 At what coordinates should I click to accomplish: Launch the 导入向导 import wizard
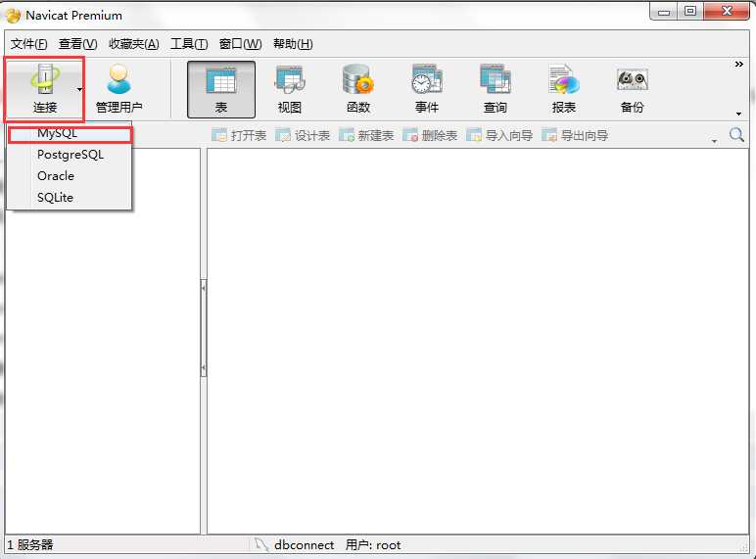pos(499,135)
